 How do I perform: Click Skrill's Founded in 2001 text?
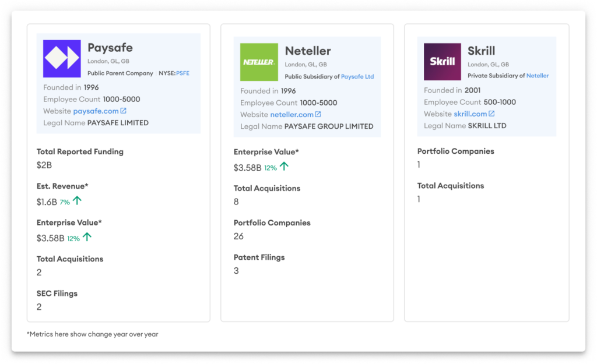click(x=452, y=90)
